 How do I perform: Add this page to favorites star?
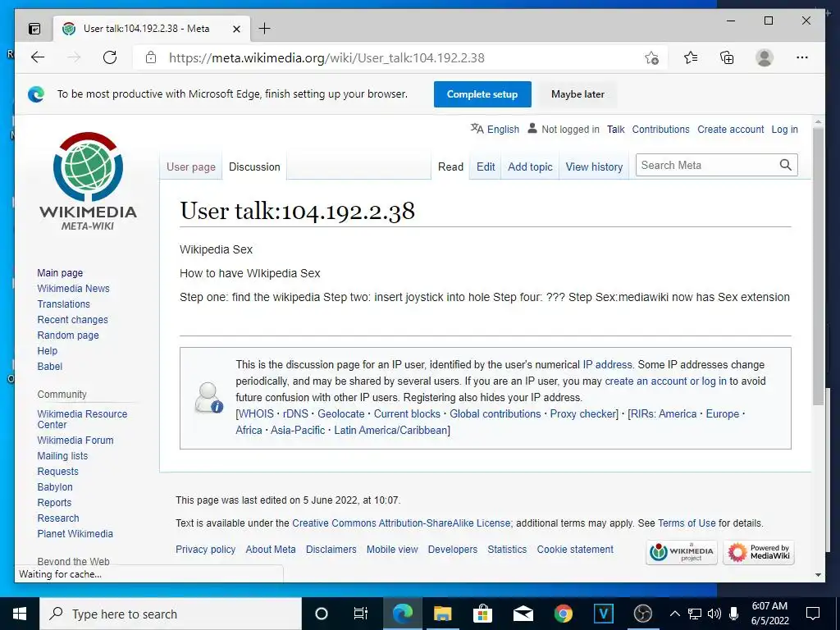pos(651,58)
